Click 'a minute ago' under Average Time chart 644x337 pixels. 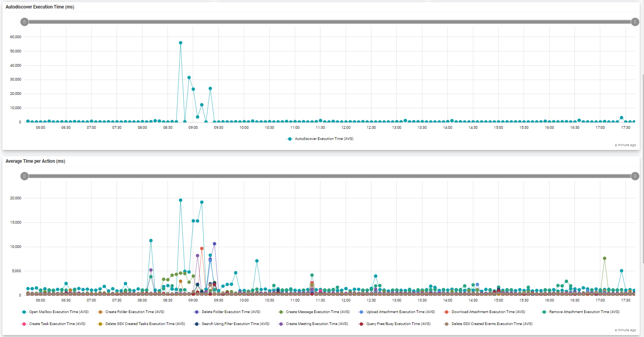(625, 330)
